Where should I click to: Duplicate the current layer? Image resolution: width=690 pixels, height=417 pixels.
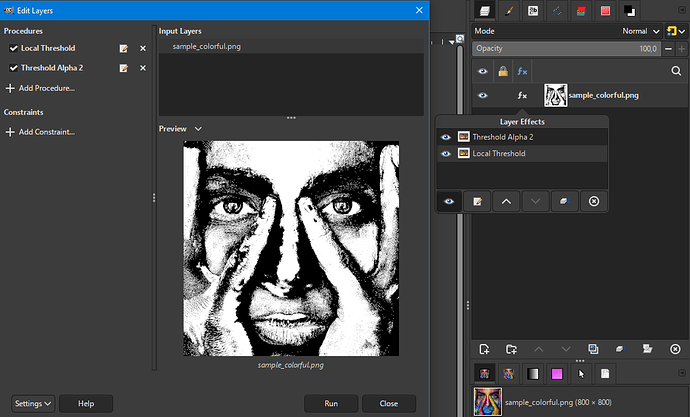click(x=593, y=349)
